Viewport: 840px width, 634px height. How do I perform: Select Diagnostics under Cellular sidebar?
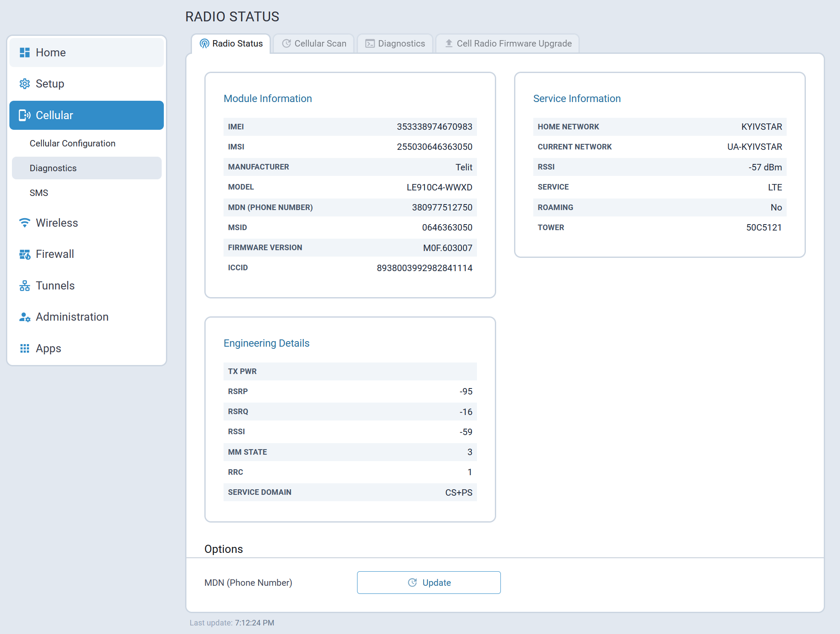point(53,168)
